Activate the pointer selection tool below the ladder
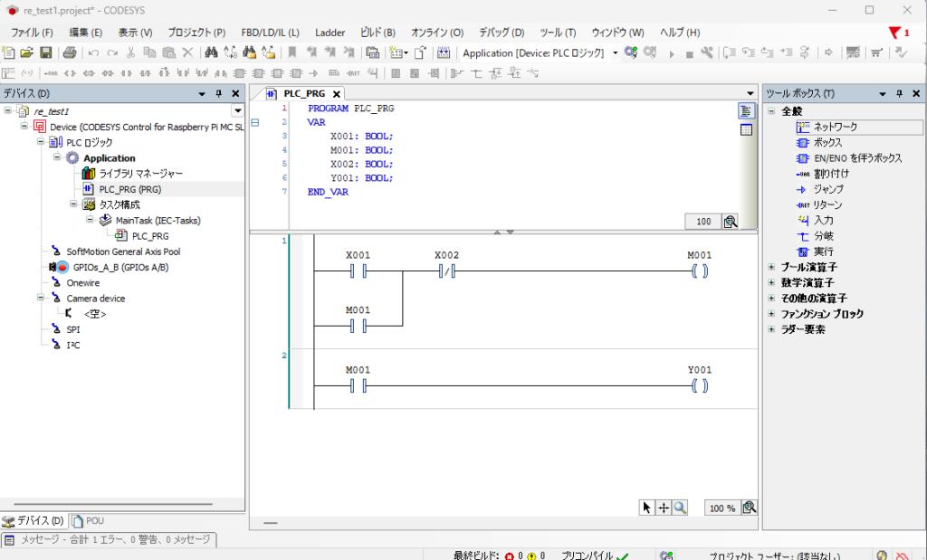Image resolution: width=927 pixels, height=560 pixels. tap(646, 508)
